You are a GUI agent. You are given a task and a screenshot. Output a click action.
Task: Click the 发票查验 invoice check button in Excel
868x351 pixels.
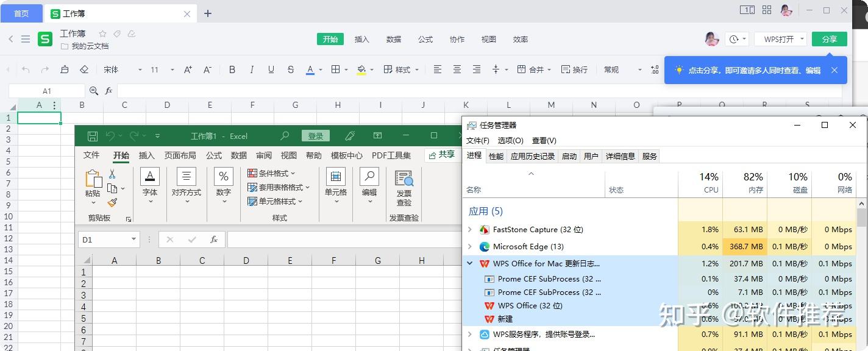click(x=404, y=188)
